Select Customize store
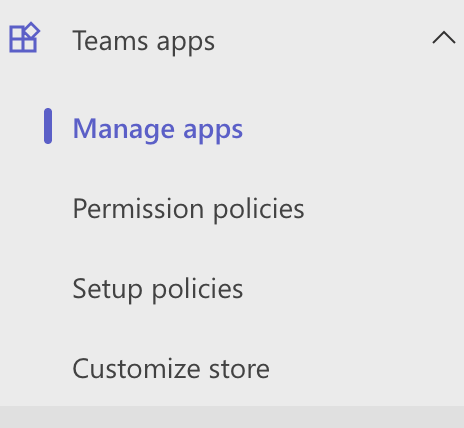Screen dimensions: 464x428 click(171, 369)
